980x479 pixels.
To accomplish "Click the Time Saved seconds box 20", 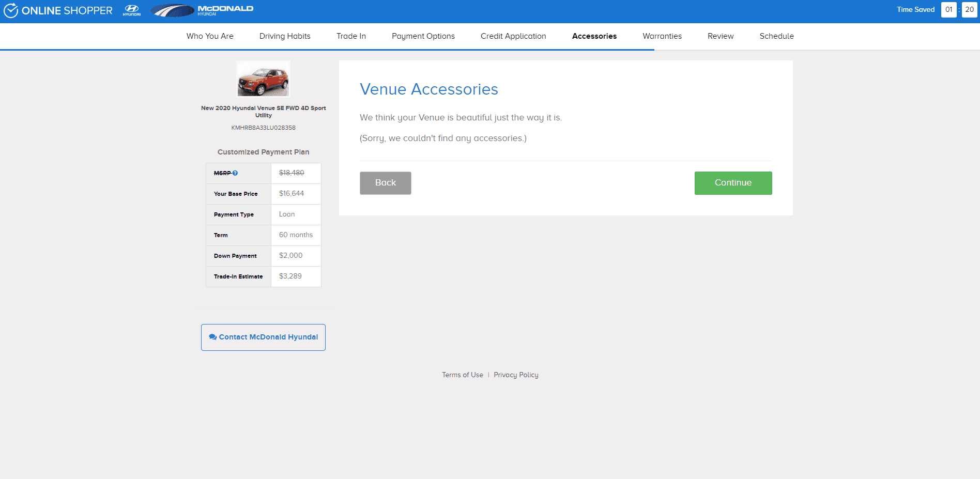I will point(969,10).
